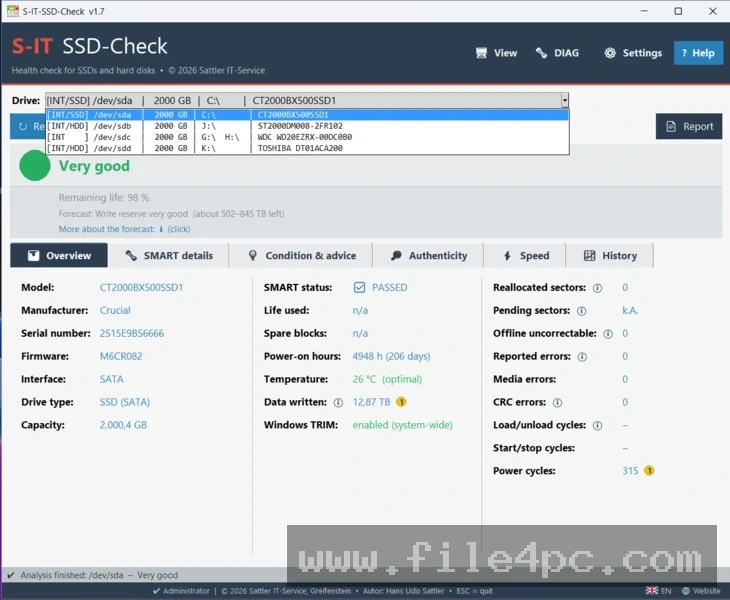Collapse the Drive dropdown via its arrow

tap(564, 101)
